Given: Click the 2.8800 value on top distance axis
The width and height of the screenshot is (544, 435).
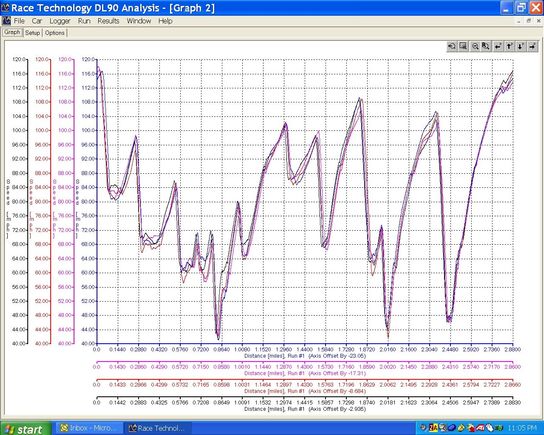Looking at the screenshot, I should [513, 350].
